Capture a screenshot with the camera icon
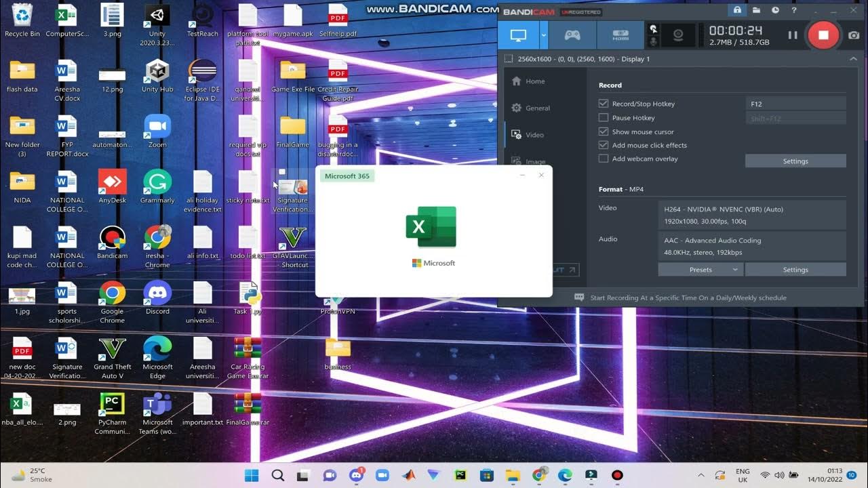 click(854, 35)
